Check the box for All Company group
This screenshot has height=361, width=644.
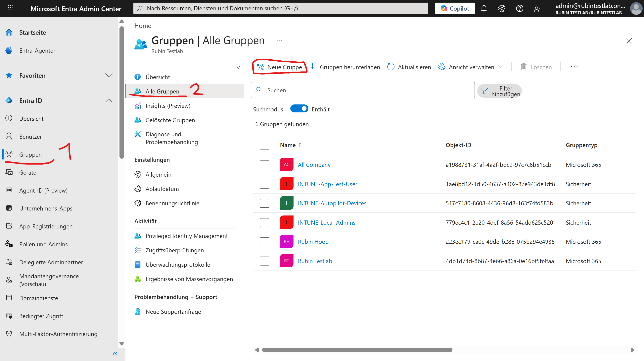264,165
